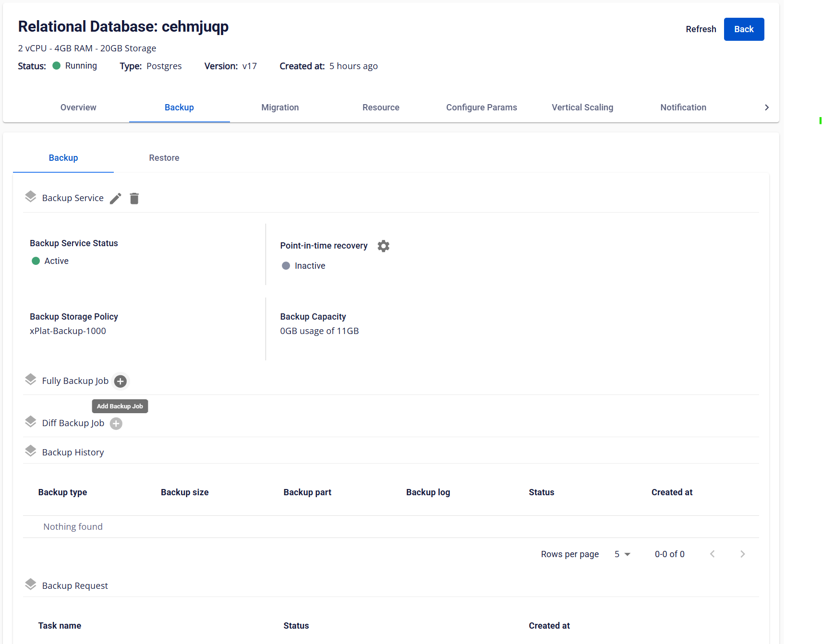Image resolution: width=822 pixels, height=644 pixels.
Task: Delete the Backup Service using trash icon
Action: 134,199
